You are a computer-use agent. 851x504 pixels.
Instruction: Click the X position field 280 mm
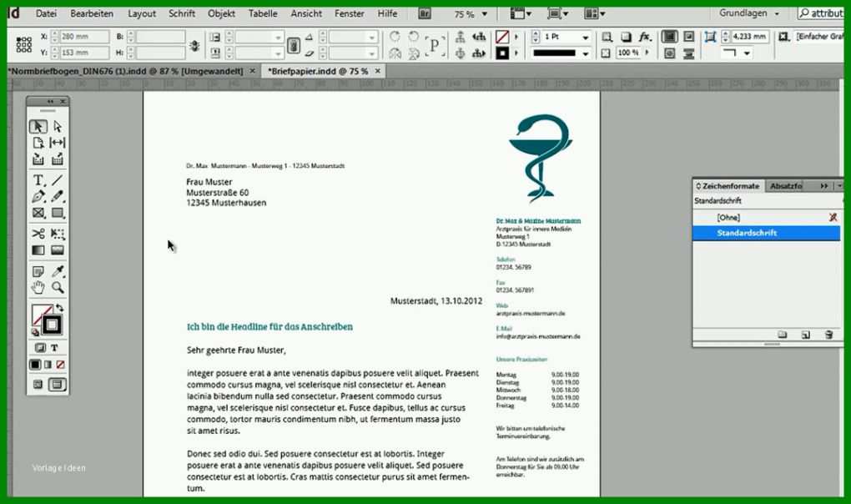pyautogui.click(x=83, y=37)
